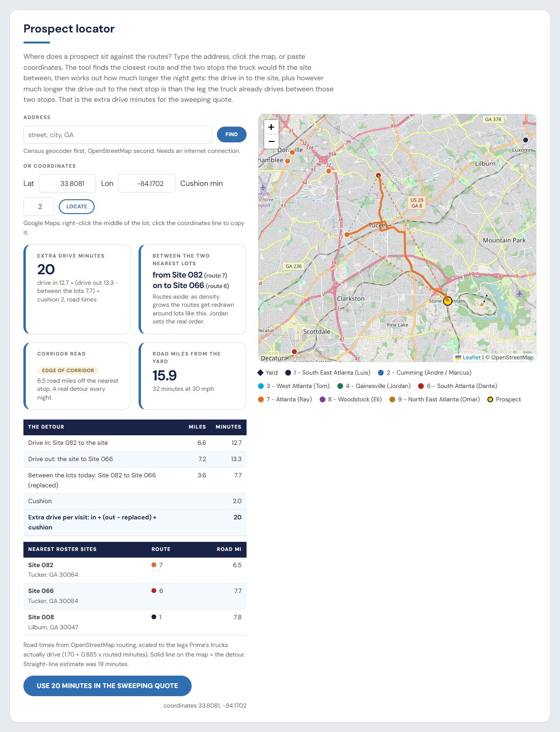This screenshot has width=560, height=732.
Task: Click the red route 6 dot in the Site 066 row
Action: click(x=154, y=591)
